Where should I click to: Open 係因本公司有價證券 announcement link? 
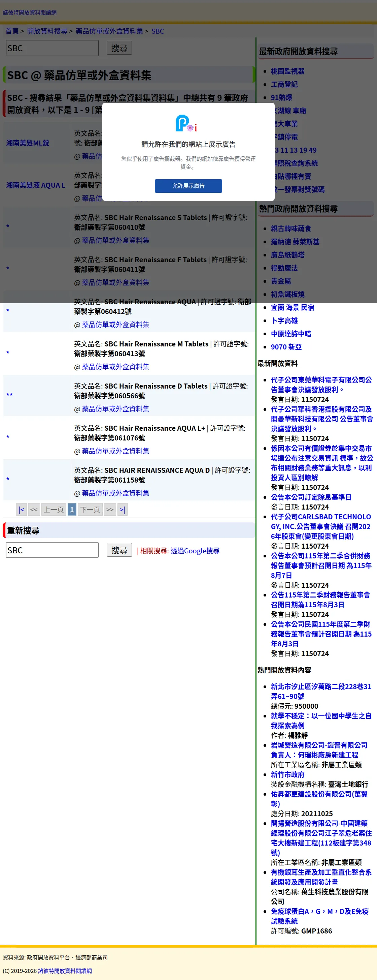[x=322, y=463]
